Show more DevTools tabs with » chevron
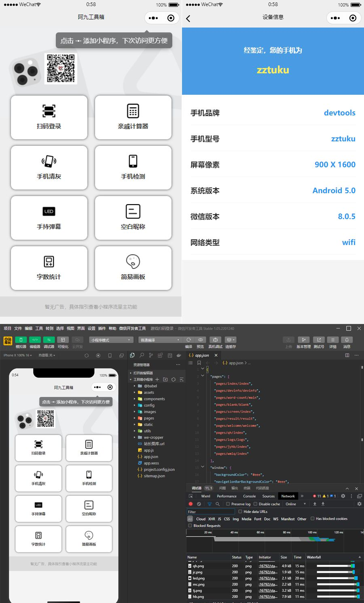The width and height of the screenshot is (364, 603). point(302,496)
